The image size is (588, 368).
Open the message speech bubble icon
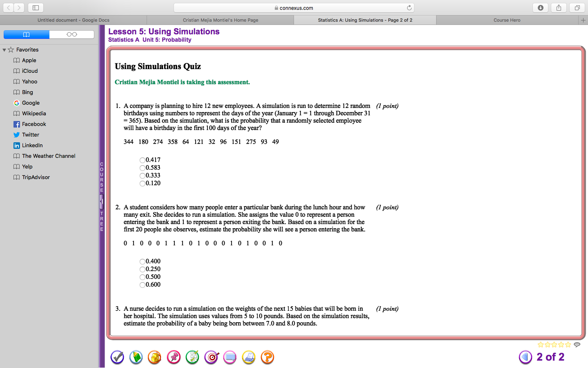click(x=230, y=357)
